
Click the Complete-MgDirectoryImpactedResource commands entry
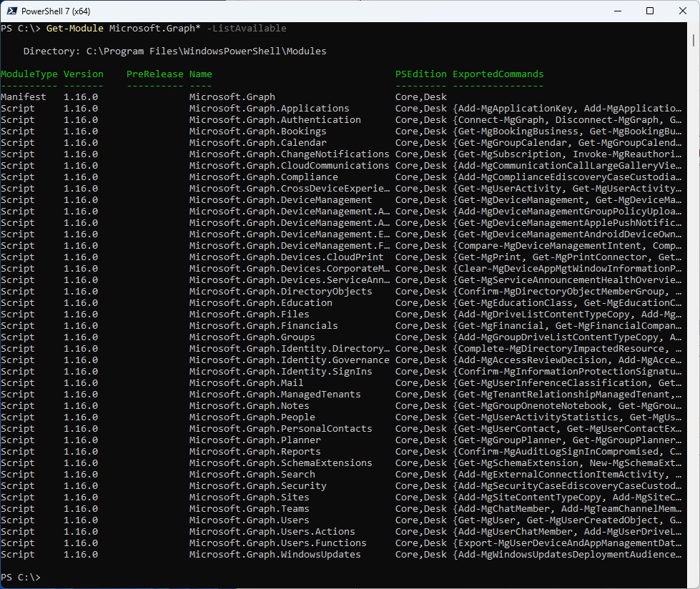coord(568,349)
